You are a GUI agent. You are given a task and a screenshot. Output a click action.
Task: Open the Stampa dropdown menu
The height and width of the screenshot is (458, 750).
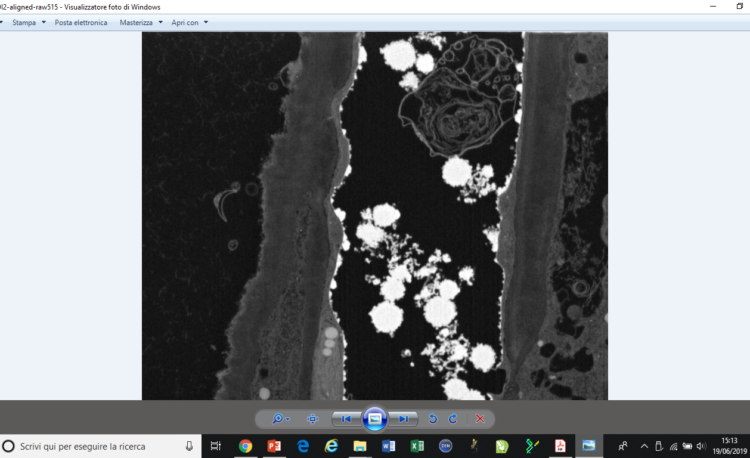click(x=28, y=22)
